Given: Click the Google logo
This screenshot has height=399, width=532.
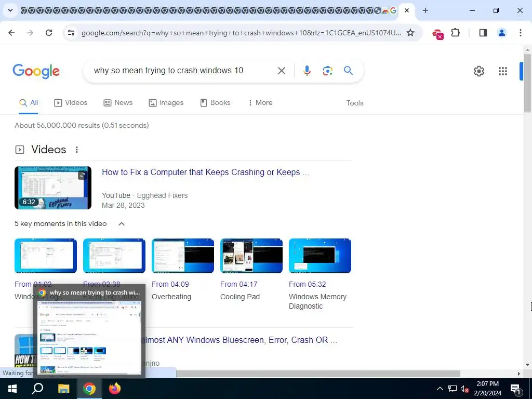Looking at the screenshot, I should (36, 71).
